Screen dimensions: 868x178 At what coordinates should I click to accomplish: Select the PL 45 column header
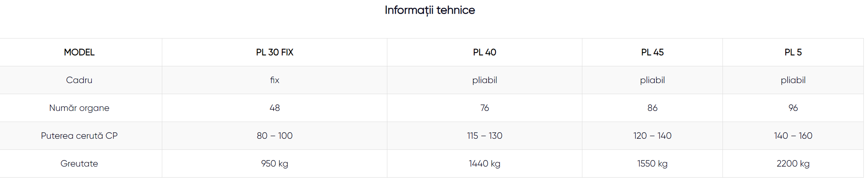click(x=652, y=52)
